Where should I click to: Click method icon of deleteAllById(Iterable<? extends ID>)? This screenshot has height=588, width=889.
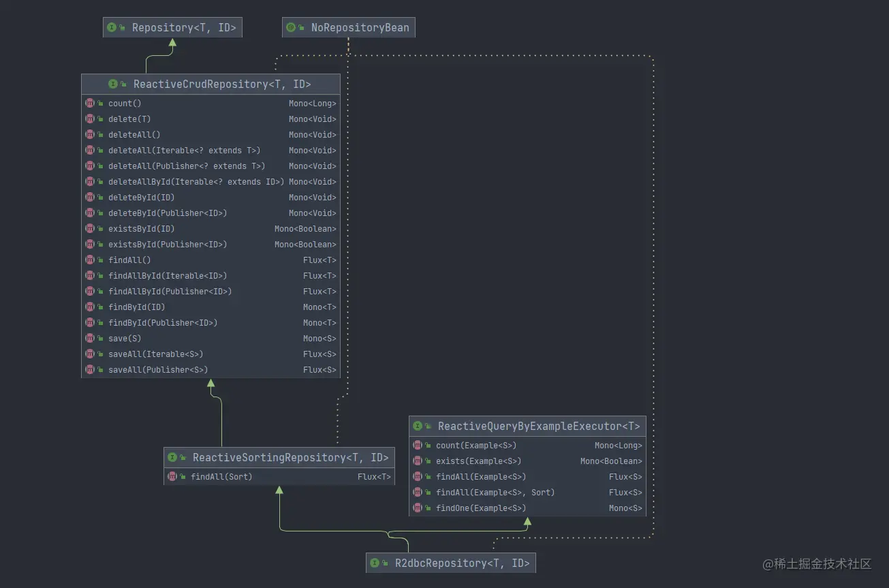click(x=90, y=182)
